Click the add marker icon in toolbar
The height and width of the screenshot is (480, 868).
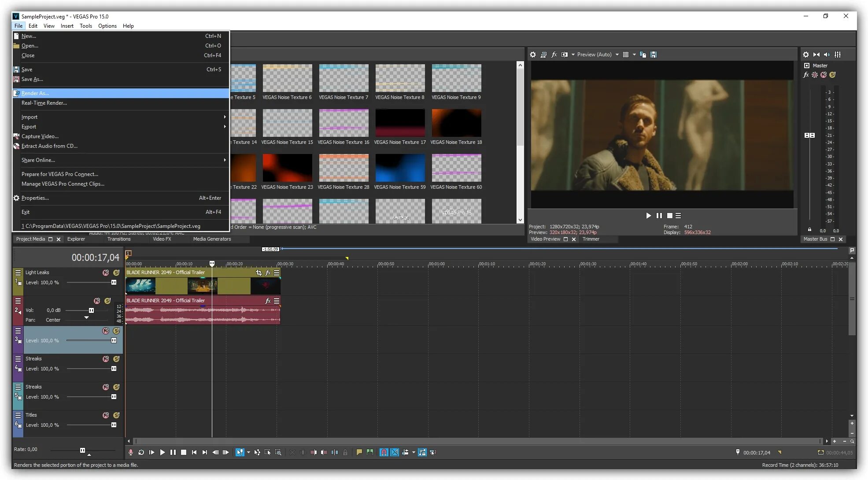coord(359,452)
